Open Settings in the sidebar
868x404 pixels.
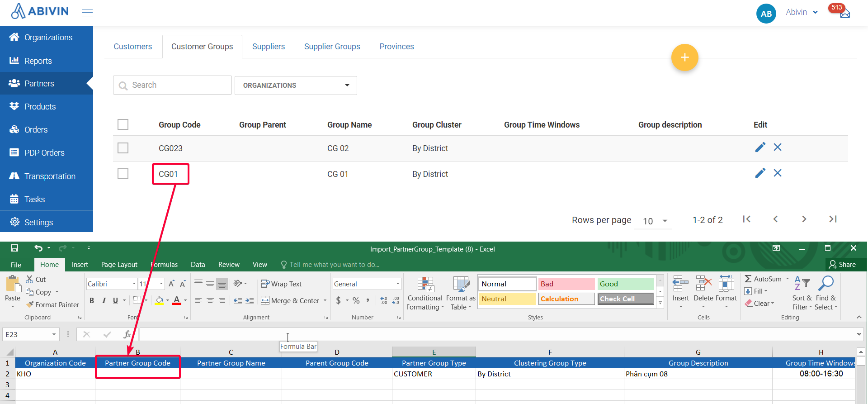[47, 222]
